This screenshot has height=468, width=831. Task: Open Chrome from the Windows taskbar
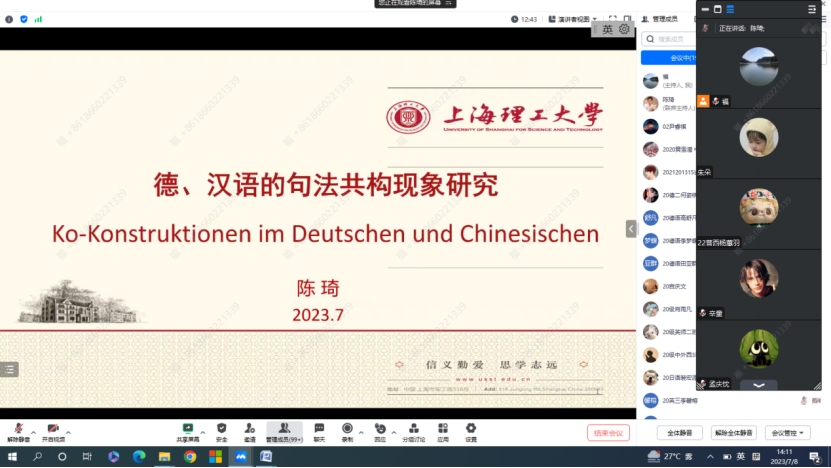pyautogui.click(x=189, y=457)
